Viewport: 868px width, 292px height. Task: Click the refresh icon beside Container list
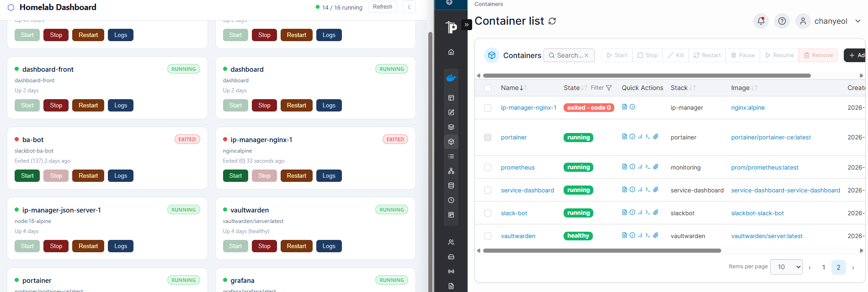pyautogui.click(x=552, y=21)
